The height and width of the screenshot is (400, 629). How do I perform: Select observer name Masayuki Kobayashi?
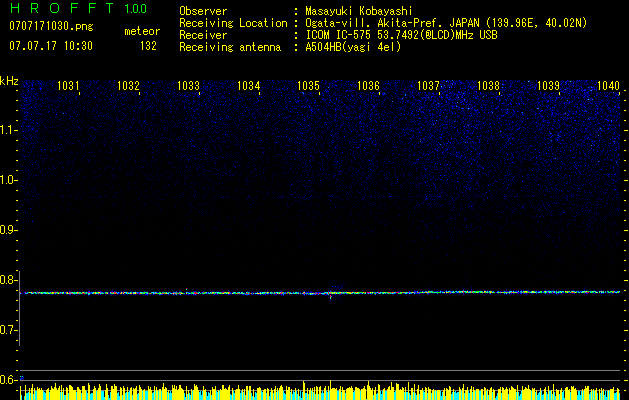(359, 11)
